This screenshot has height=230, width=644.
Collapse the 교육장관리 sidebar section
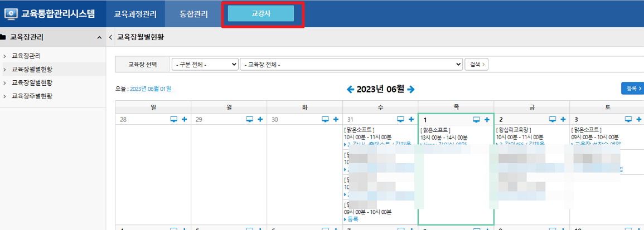pyautogui.click(x=99, y=37)
